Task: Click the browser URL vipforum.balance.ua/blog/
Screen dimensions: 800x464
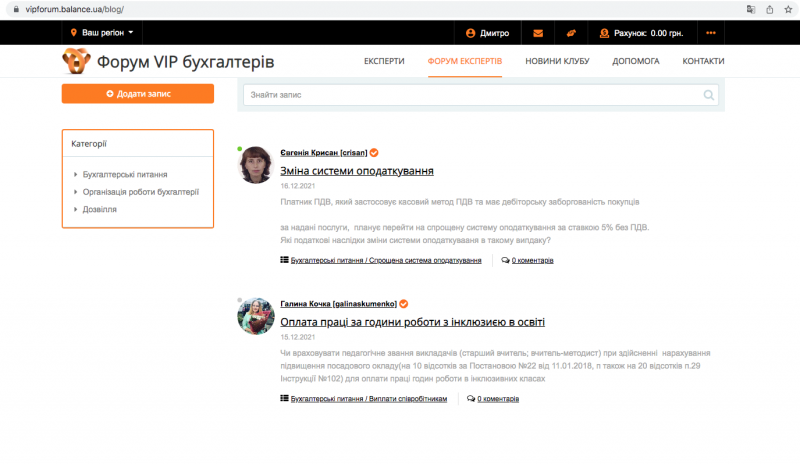Action: coord(74,9)
